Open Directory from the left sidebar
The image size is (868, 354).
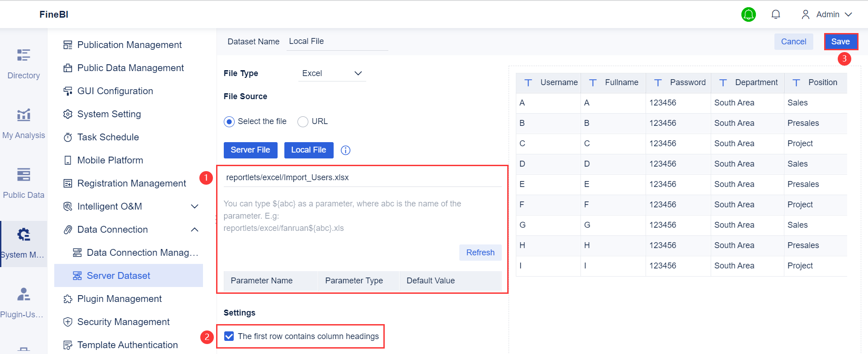24,63
